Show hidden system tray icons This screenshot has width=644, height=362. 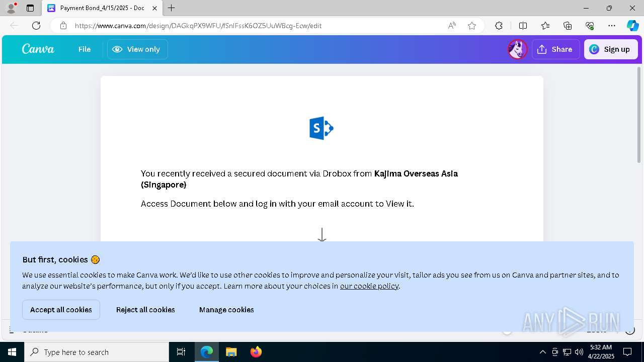[x=542, y=352]
